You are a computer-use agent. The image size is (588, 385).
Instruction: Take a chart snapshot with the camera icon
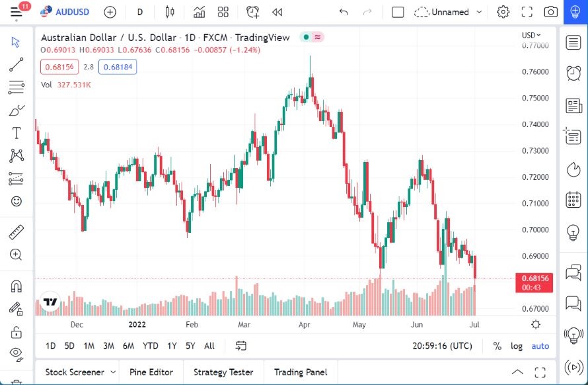coord(551,11)
